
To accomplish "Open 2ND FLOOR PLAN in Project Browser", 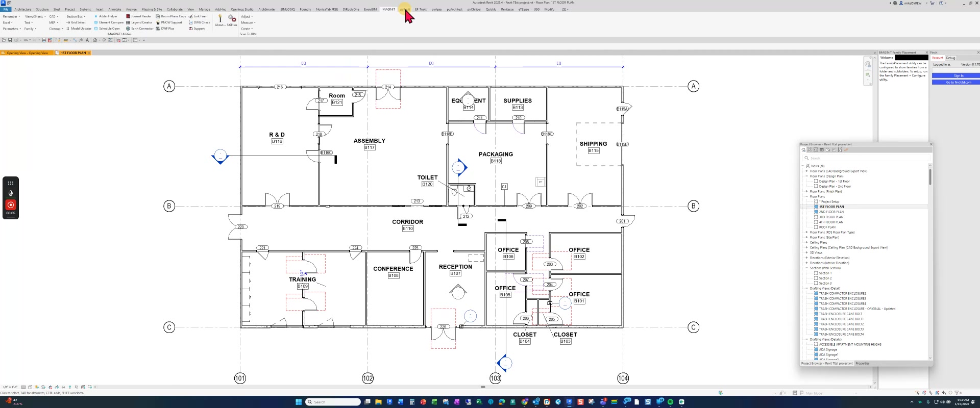I will coord(831,212).
